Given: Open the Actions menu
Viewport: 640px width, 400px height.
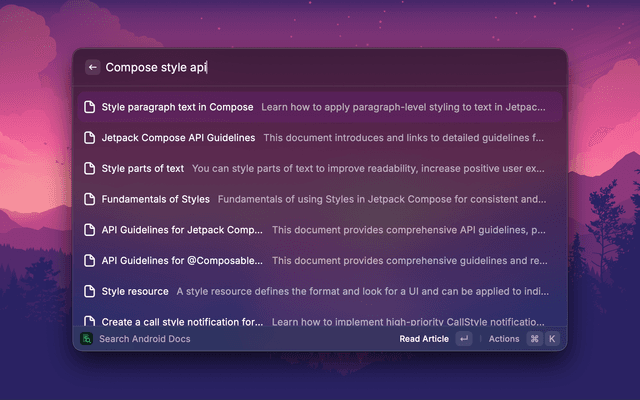Looking at the screenshot, I should (504, 339).
